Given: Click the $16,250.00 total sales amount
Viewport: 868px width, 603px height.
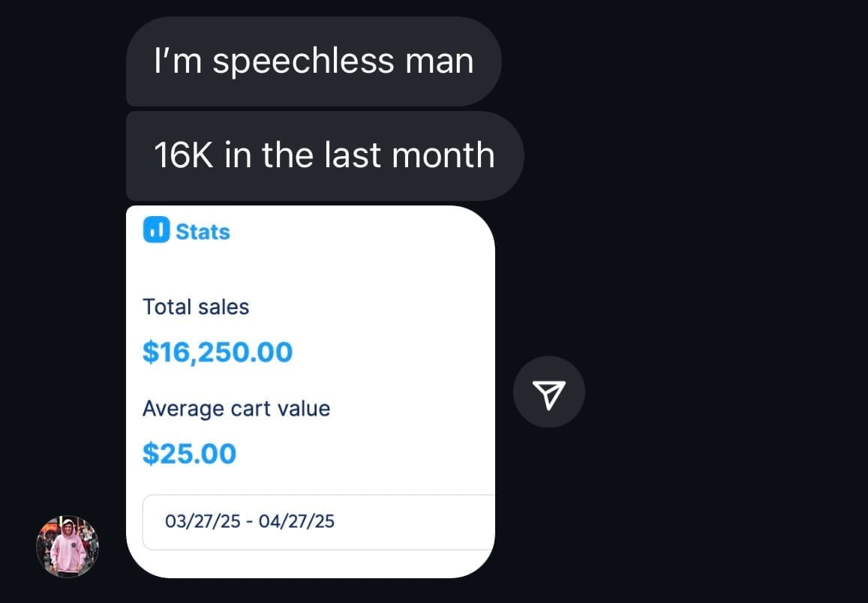Looking at the screenshot, I should pos(218,352).
